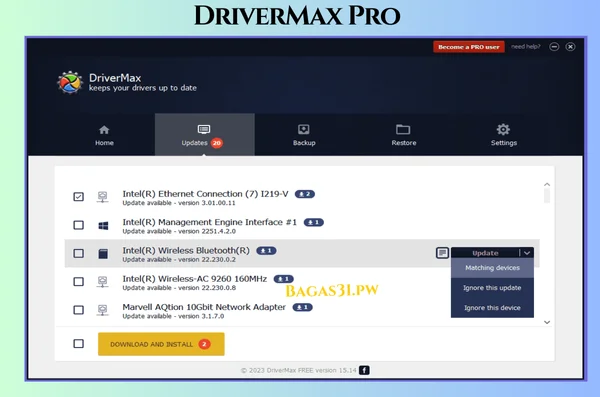Click the scroll up arrow of list
The height and width of the screenshot is (397, 600).
pyautogui.click(x=547, y=185)
